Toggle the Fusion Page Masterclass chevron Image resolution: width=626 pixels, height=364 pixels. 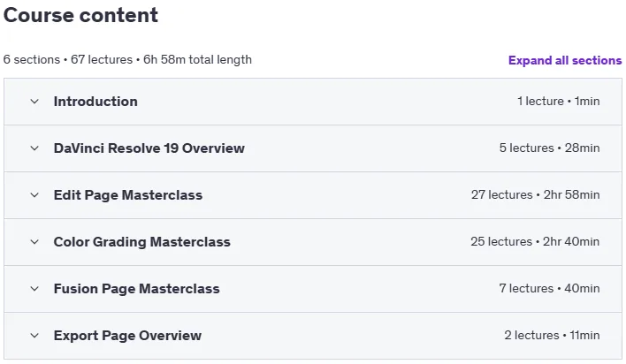[x=34, y=289]
